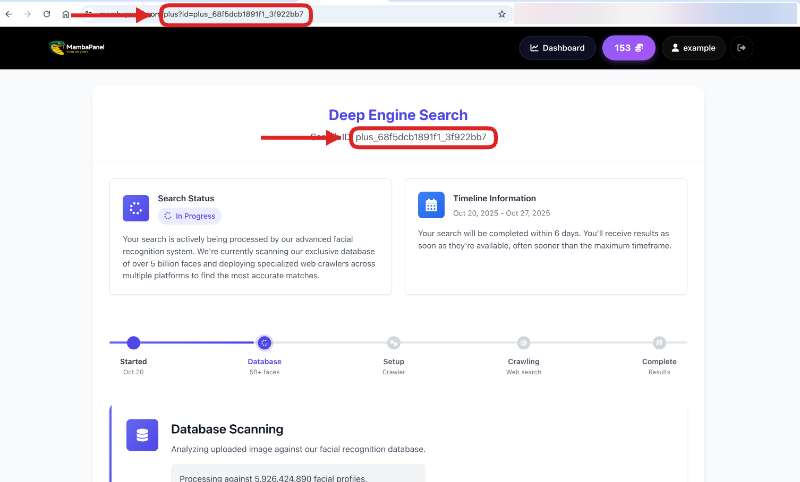Select the Setup Crawler step marker
800x482 pixels.
click(393, 343)
